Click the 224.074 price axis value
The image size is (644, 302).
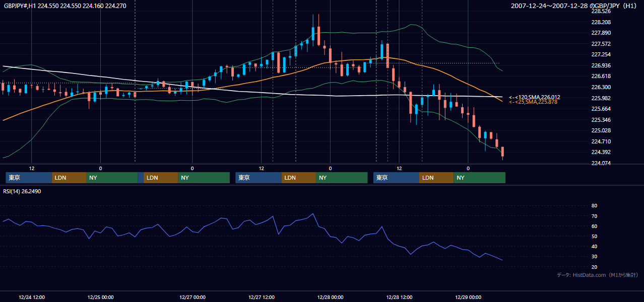(x=601, y=163)
